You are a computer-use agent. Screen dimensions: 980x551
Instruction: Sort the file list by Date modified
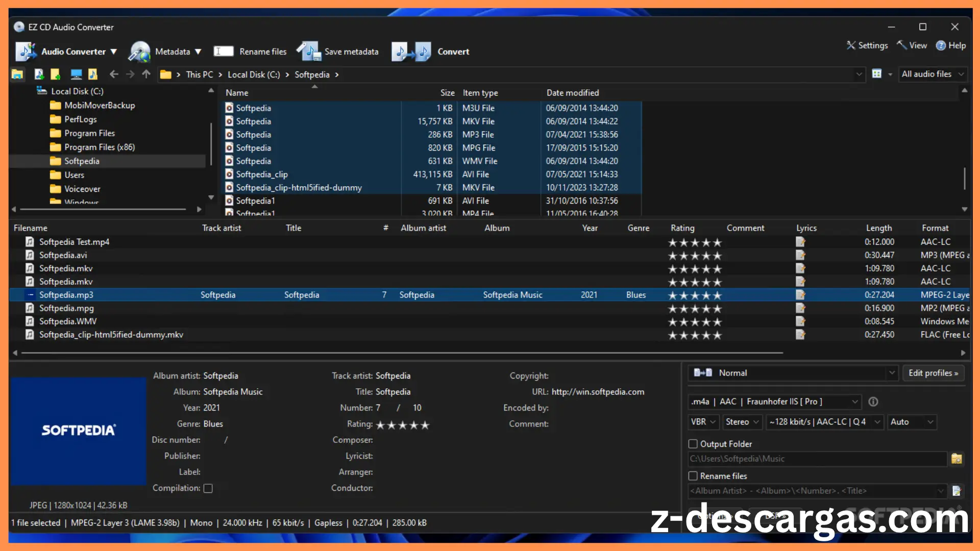(573, 93)
